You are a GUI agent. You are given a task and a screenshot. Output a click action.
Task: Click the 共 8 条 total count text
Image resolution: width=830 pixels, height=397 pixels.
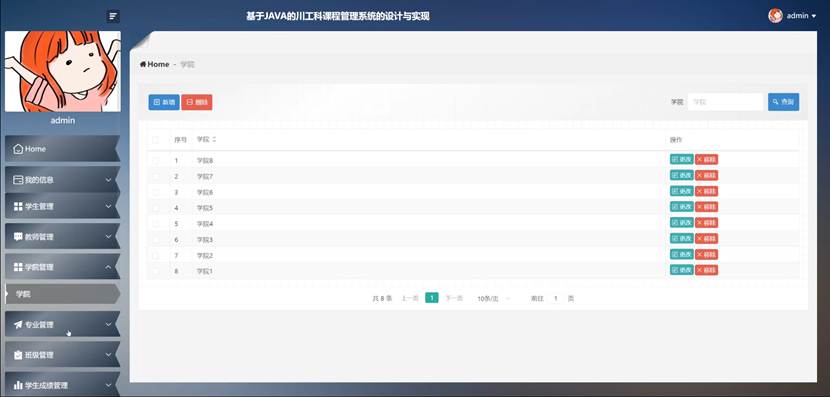(x=382, y=299)
